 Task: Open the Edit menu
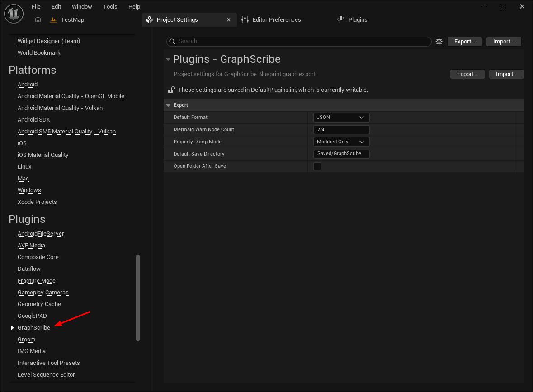click(56, 6)
